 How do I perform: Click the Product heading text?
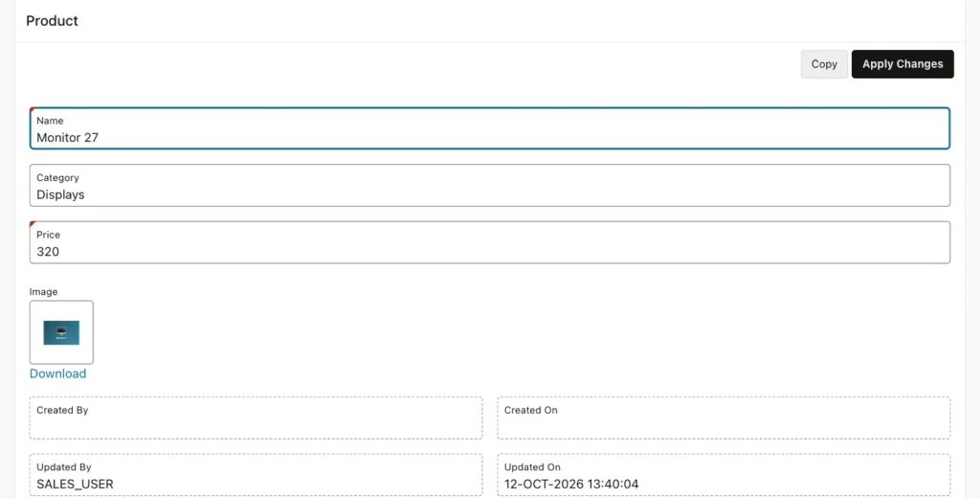click(x=52, y=21)
